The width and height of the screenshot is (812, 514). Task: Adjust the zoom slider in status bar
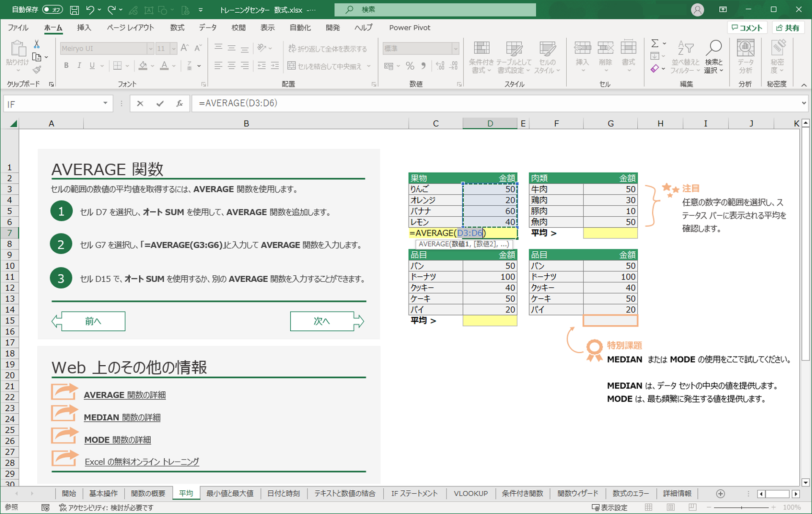741,507
